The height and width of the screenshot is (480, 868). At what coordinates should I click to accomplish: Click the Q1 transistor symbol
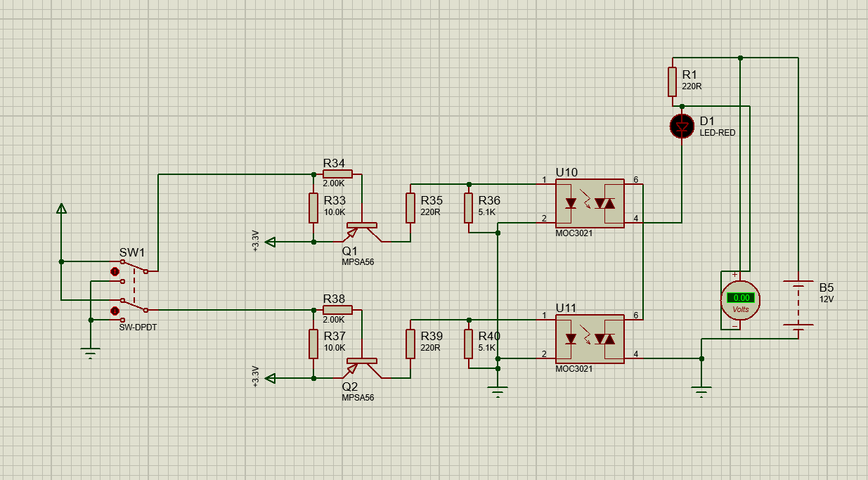click(363, 231)
